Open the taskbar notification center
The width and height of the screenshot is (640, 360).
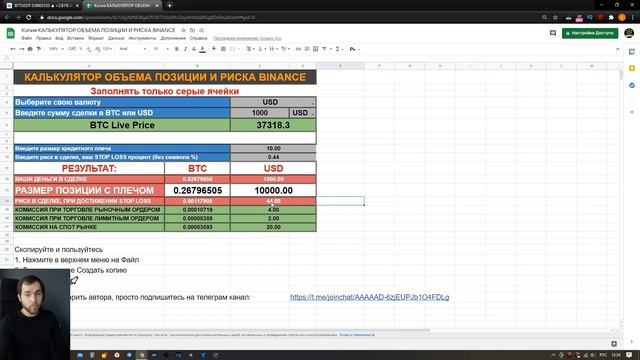pyautogui.click(x=629, y=355)
